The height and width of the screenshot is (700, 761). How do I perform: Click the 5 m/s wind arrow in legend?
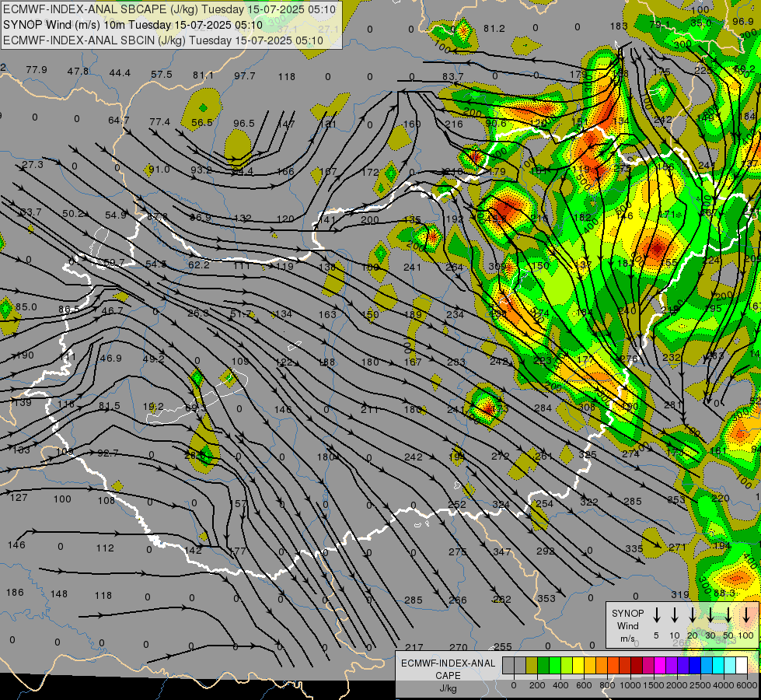tap(656, 615)
